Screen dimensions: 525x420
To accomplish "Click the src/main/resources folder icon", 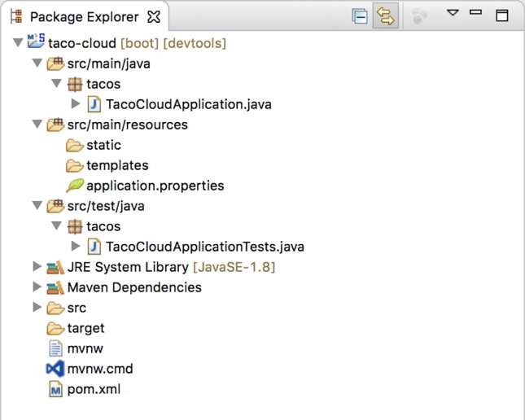I will coord(55,125).
